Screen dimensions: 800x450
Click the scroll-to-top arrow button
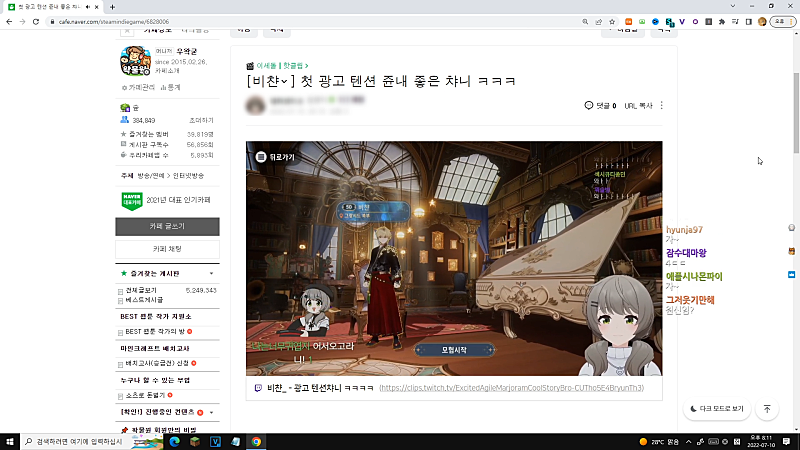pos(767,409)
